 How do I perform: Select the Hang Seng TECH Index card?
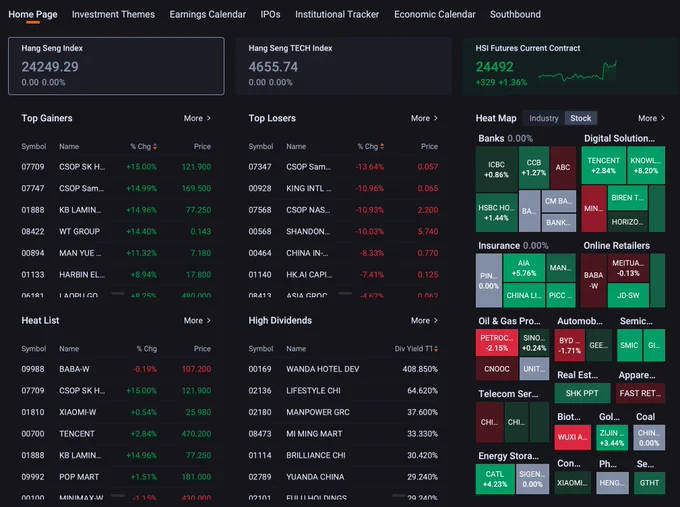pyautogui.click(x=343, y=66)
